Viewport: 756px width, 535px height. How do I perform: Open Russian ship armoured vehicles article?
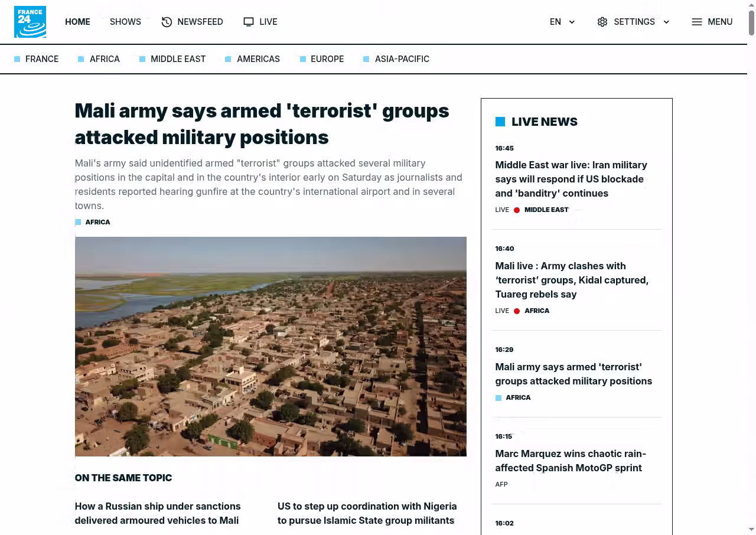(158, 513)
